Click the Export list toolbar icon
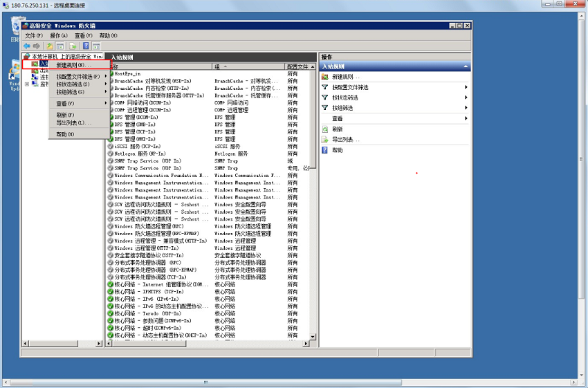588x388 pixels. click(x=73, y=46)
